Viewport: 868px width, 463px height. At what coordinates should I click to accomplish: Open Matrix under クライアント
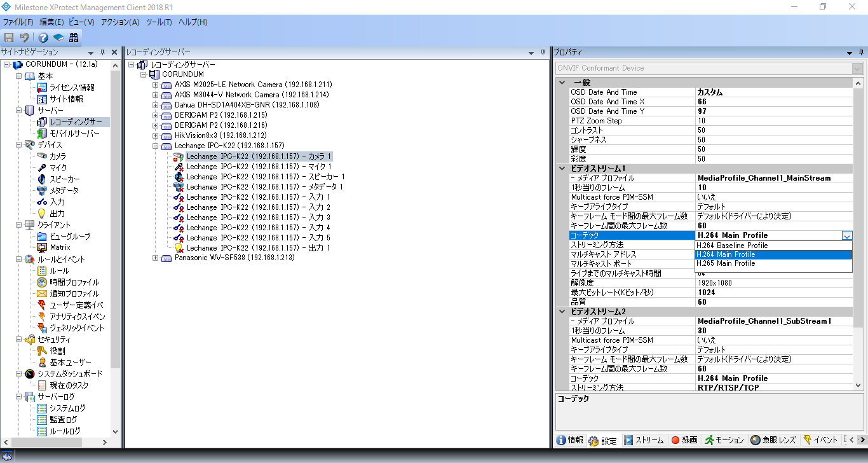pos(60,247)
